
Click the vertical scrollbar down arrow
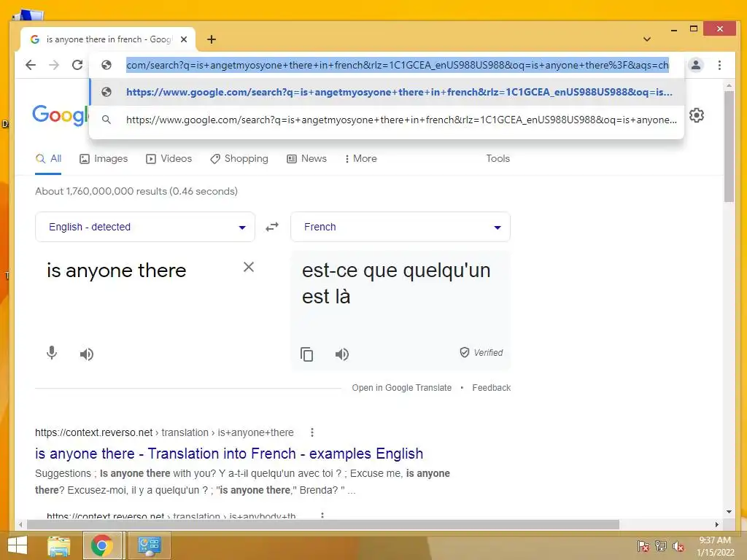pyautogui.click(x=729, y=512)
